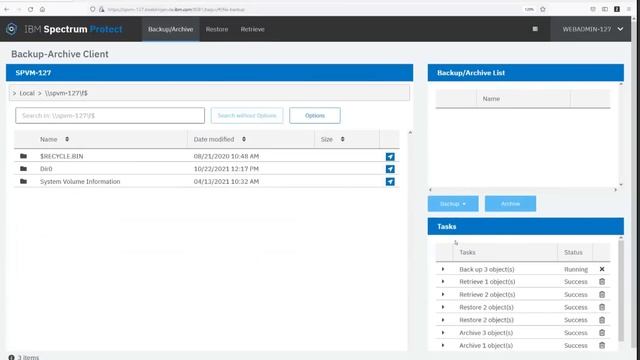Add System Volume Information to list icon
Image resolution: width=640 pixels, height=360 pixels.
point(390,182)
